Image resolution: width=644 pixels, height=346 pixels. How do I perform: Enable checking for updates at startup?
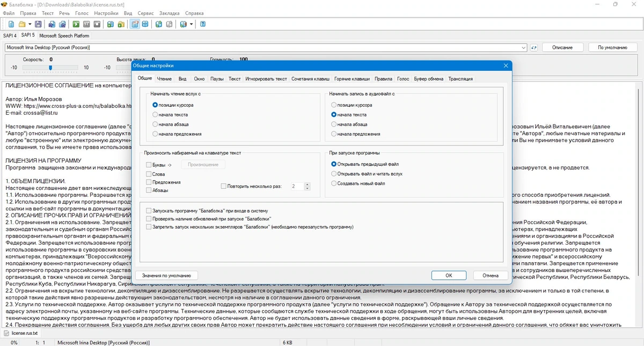click(x=149, y=219)
